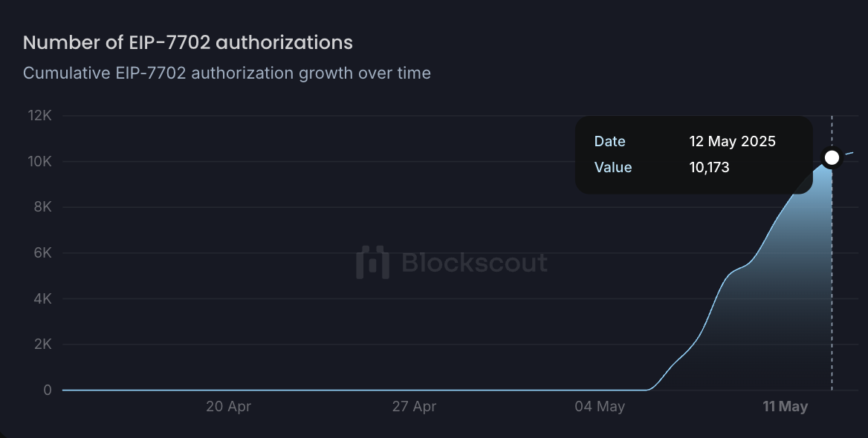Viewport: 868px width, 438px height.
Task: Select the chart title Number of EIP-7702 authorizations
Action: tap(188, 42)
